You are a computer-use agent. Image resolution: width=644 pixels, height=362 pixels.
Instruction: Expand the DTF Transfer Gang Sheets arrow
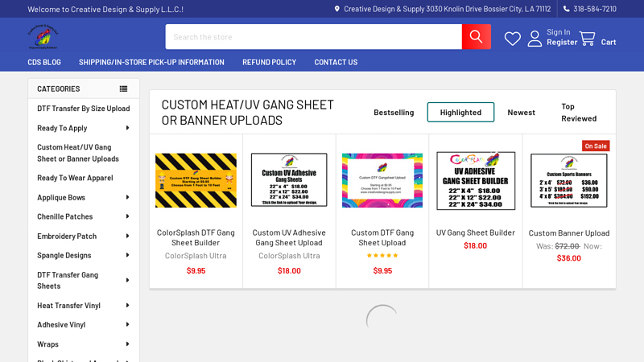(127, 280)
